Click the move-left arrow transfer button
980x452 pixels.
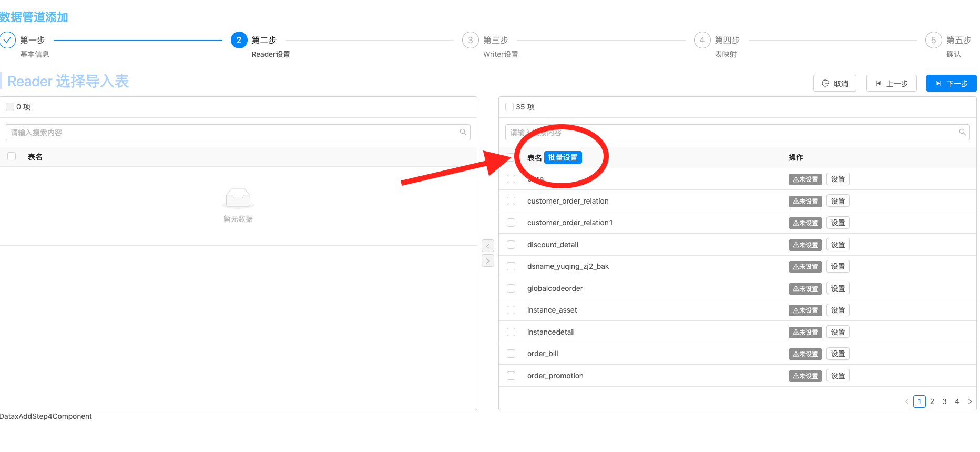[487, 246]
